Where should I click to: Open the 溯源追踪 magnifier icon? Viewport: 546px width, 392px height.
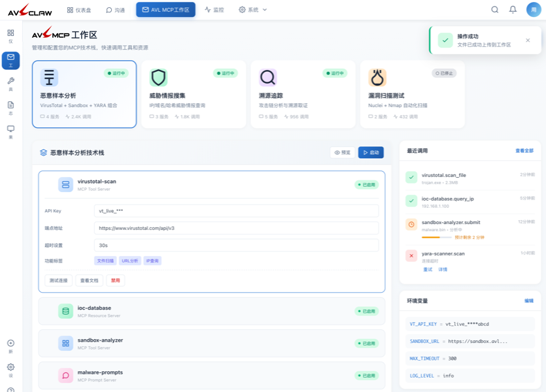[267, 77]
